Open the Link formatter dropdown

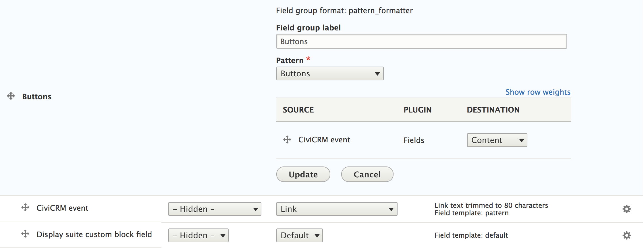coord(336,209)
